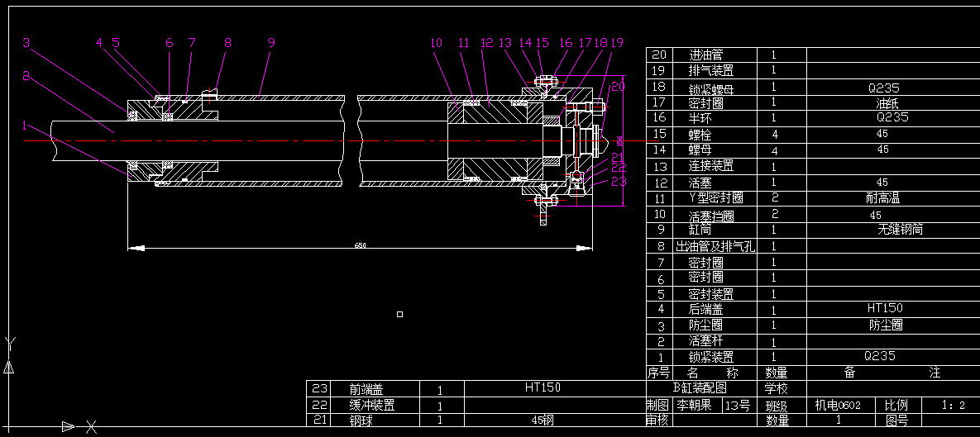Click Q235 remark in the 锁紧装置 row
Image resolution: width=980 pixels, height=437 pixels.
point(880,356)
